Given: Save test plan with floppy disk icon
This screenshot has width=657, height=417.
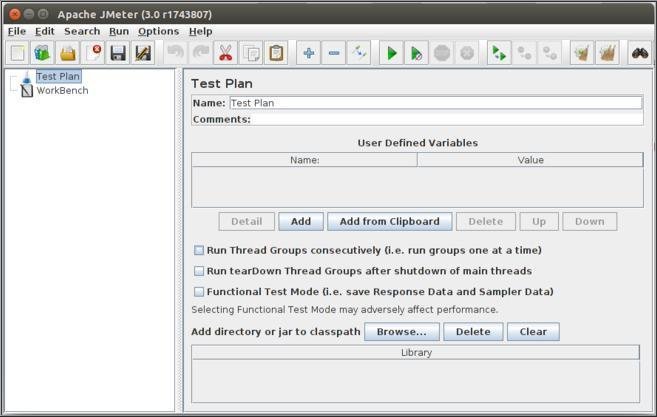Looking at the screenshot, I should pyautogui.click(x=118, y=53).
